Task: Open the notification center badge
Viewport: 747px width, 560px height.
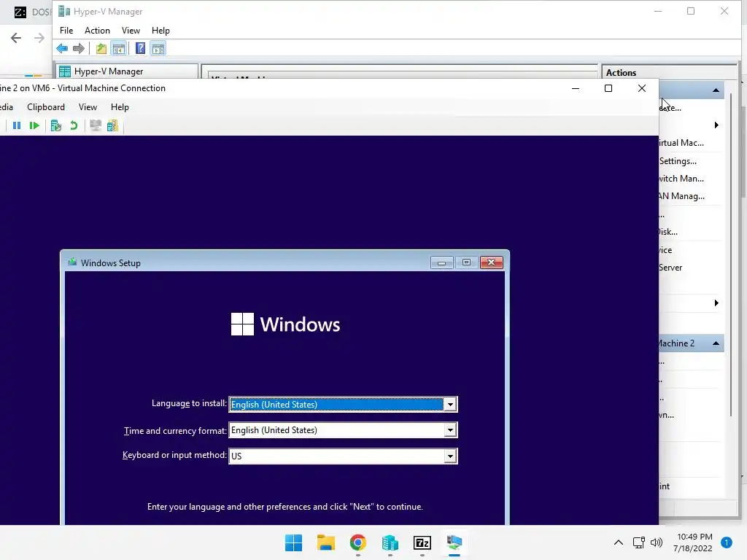Action: [x=727, y=542]
